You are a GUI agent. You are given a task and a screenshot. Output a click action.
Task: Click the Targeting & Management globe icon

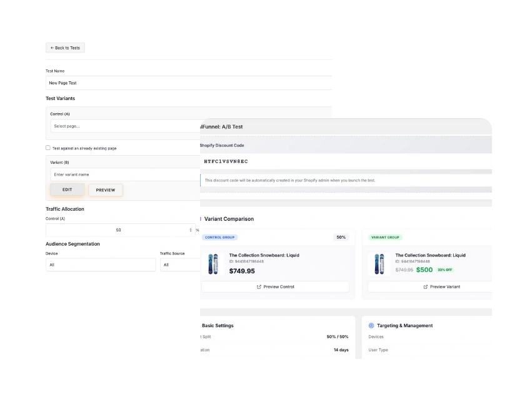point(371,326)
